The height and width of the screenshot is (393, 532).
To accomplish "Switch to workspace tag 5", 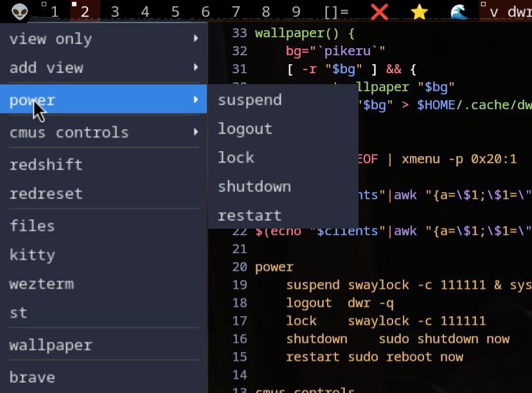I will (x=175, y=12).
